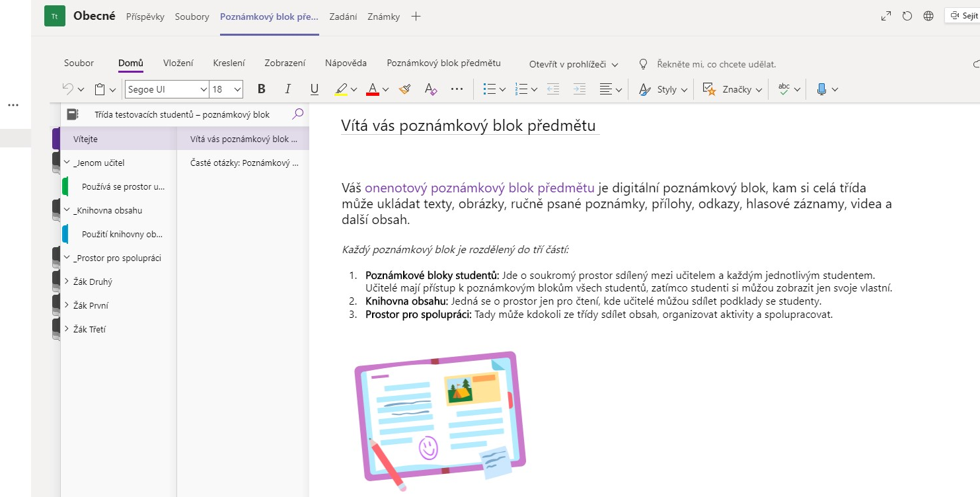Open the More options ellipsis in ribbon
Image resolution: width=980 pixels, height=497 pixels.
(x=457, y=89)
